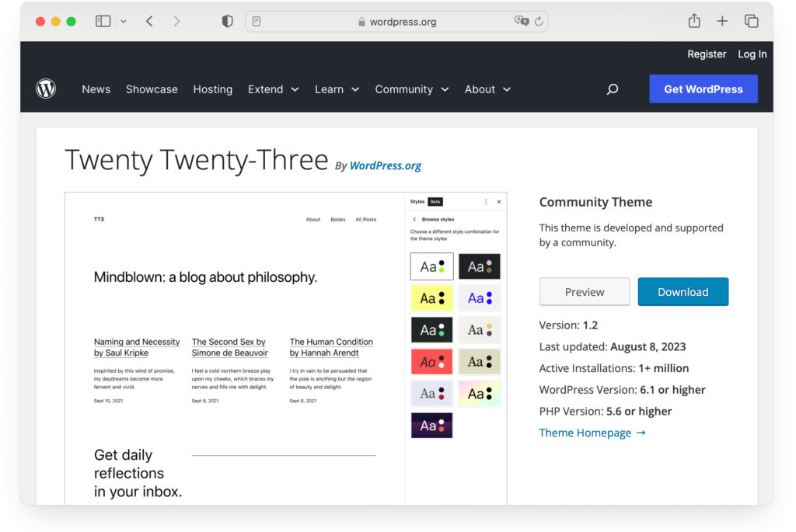
Task: Click the translate icon in address bar
Action: click(x=522, y=21)
